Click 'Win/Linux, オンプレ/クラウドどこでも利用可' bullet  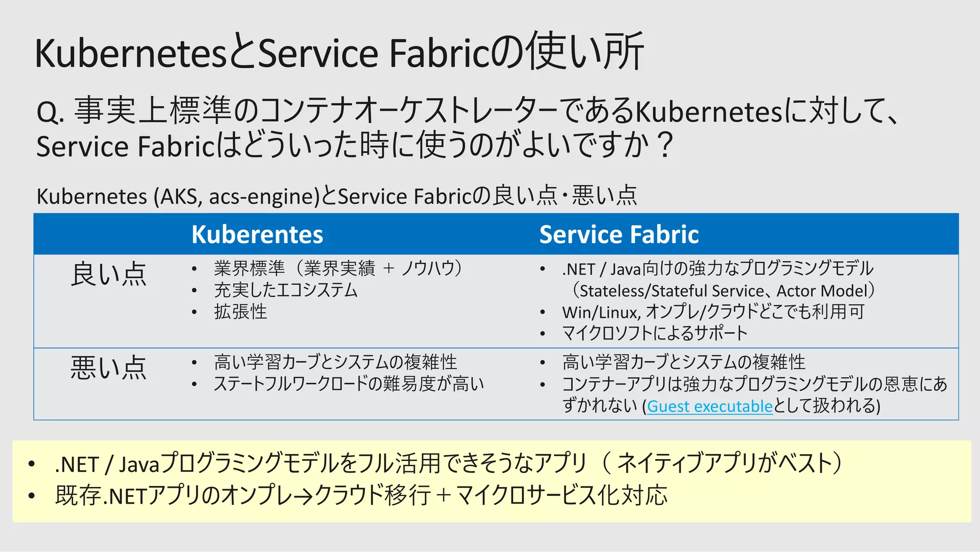click(713, 312)
